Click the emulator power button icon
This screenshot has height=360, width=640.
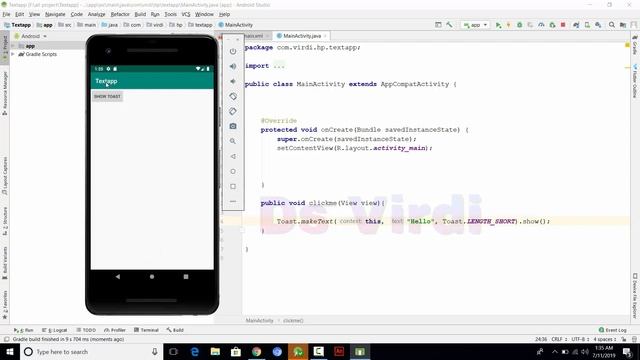click(233, 51)
